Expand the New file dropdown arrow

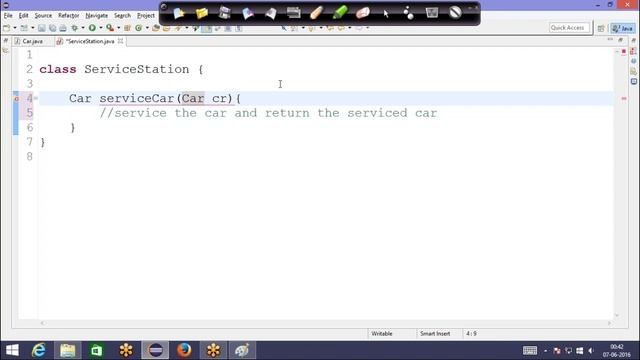(x=15, y=28)
